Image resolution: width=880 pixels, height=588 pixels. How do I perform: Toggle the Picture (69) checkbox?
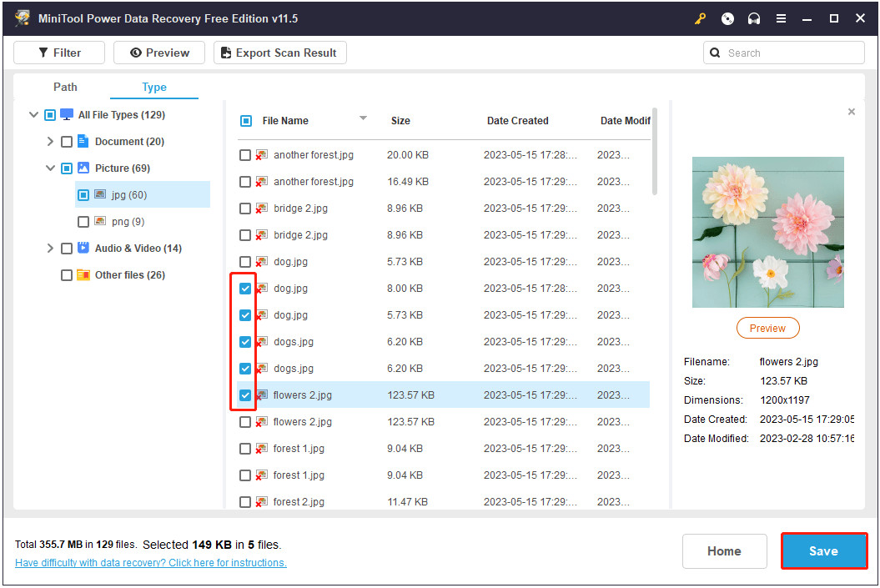(66, 168)
